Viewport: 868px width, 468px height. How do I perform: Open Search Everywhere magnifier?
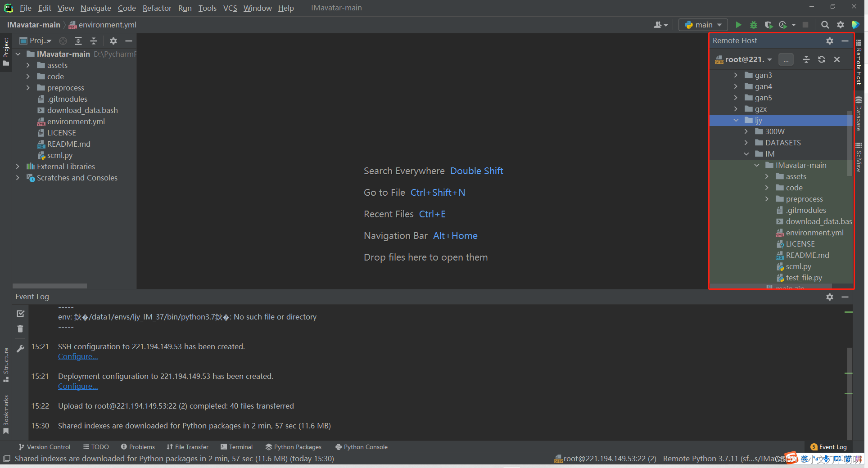825,25
